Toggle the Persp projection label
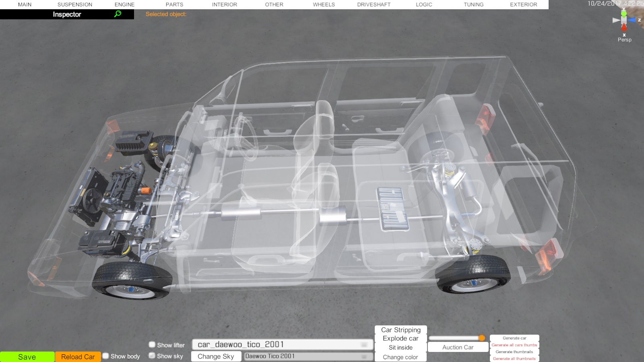Image resolution: width=644 pixels, height=362 pixels. 625,40
